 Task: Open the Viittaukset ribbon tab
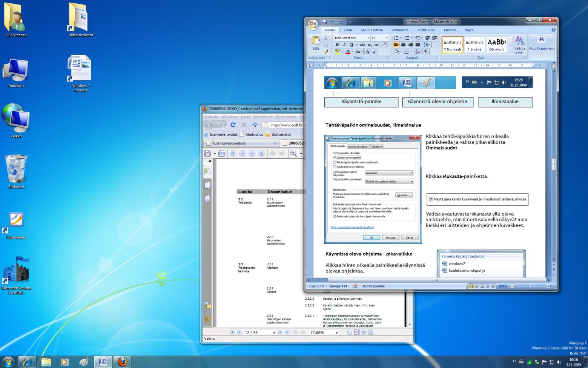click(x=400, y=30)
